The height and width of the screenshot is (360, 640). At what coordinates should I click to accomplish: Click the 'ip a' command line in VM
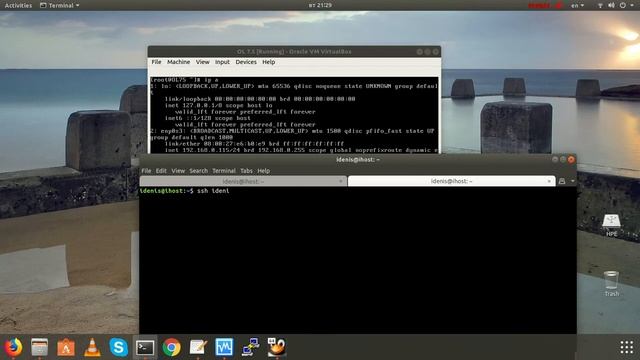click(x=184, y=80)
